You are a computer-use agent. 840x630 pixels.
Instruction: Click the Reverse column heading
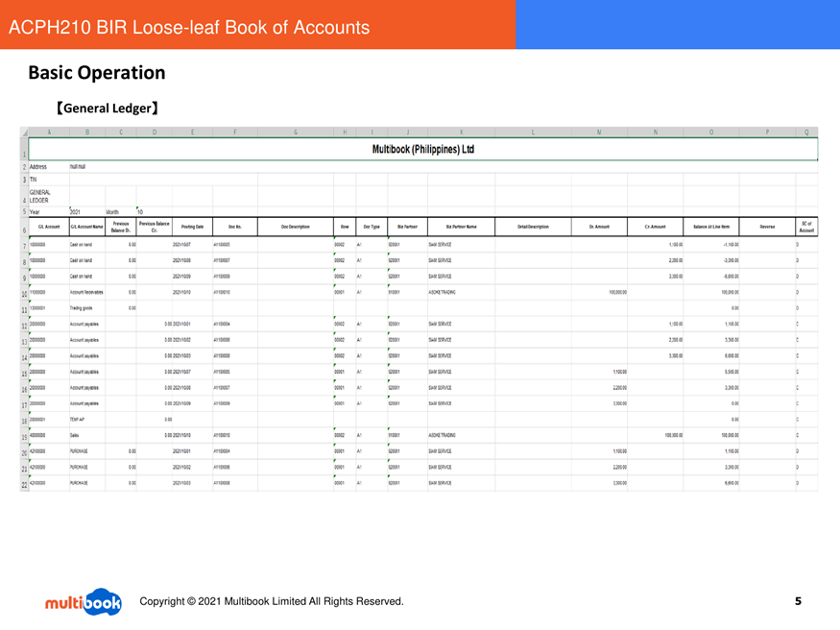(x=767, y=228)
